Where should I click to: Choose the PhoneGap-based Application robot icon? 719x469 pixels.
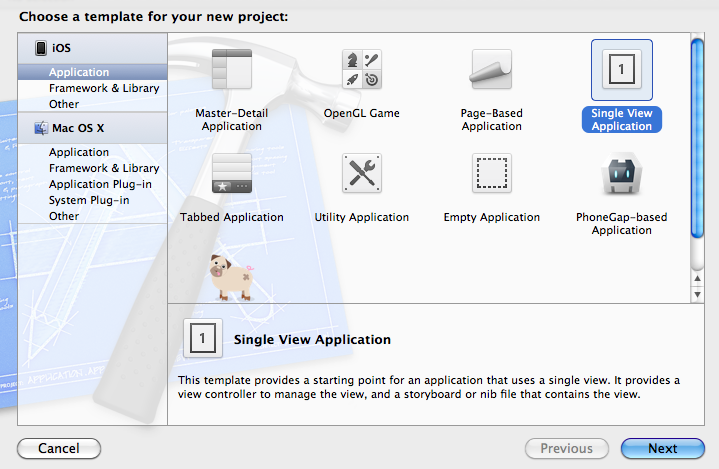(622, 173)
